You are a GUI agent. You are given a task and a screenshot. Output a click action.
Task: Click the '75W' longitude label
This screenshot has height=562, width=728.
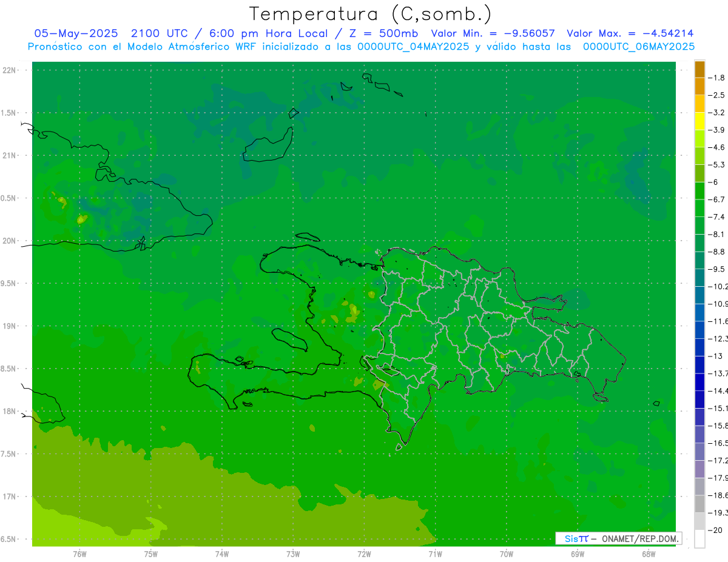tap(151, 554)
